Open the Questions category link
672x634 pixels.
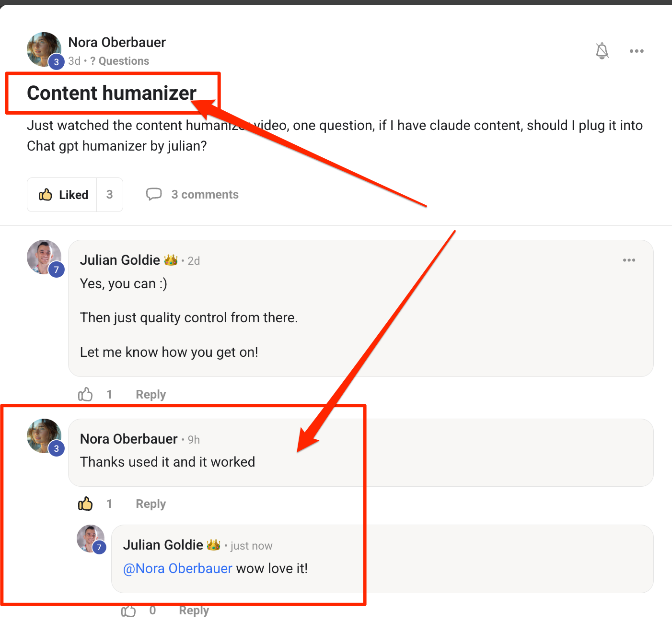click(x=119, y=61)
